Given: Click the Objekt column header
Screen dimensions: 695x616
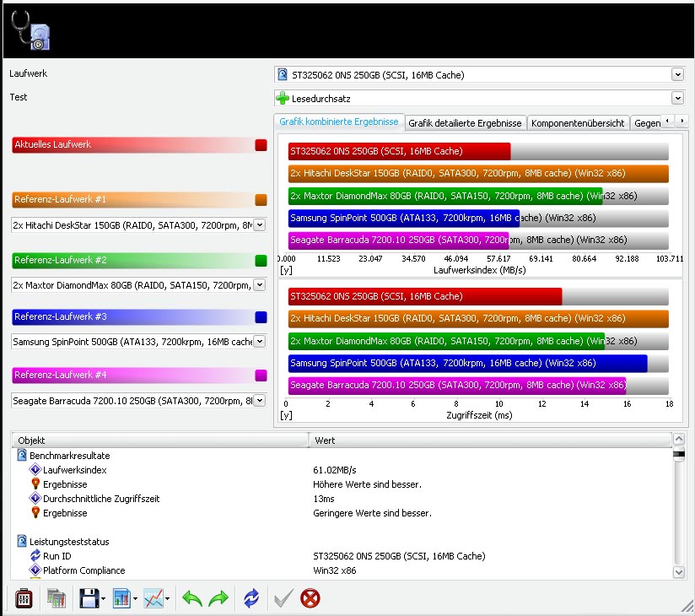Looking at the screenshot, I should (160, 440).
